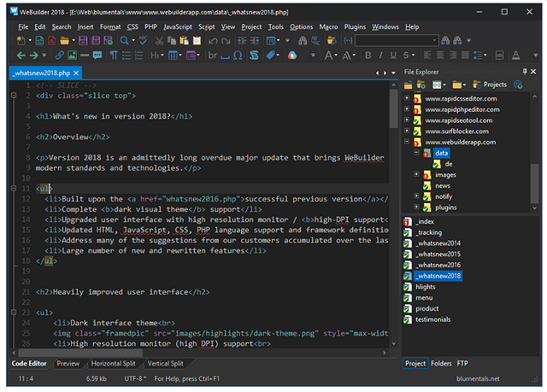The image size is (547, 392).
Task: Click the red PDF document icon
Action: [51, 41]
